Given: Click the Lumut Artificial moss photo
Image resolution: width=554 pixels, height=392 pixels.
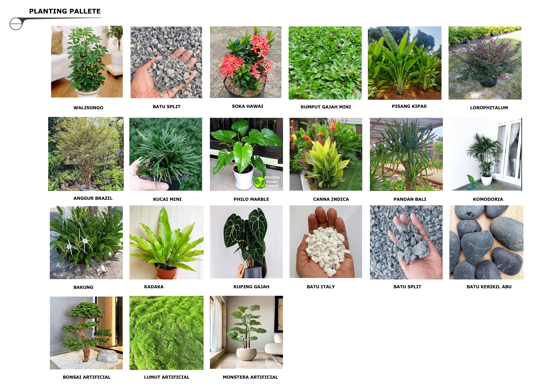Looking at the screenshot, I should [167, 333].
